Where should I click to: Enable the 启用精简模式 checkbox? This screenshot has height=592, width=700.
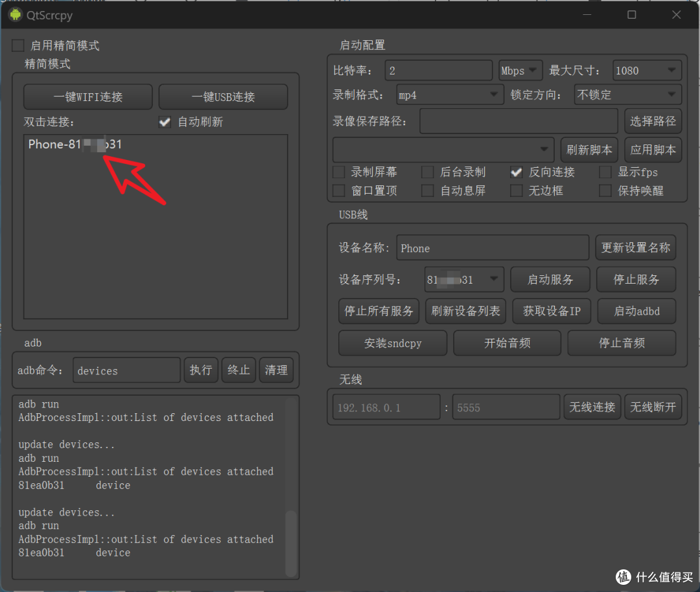click(18, 46)
